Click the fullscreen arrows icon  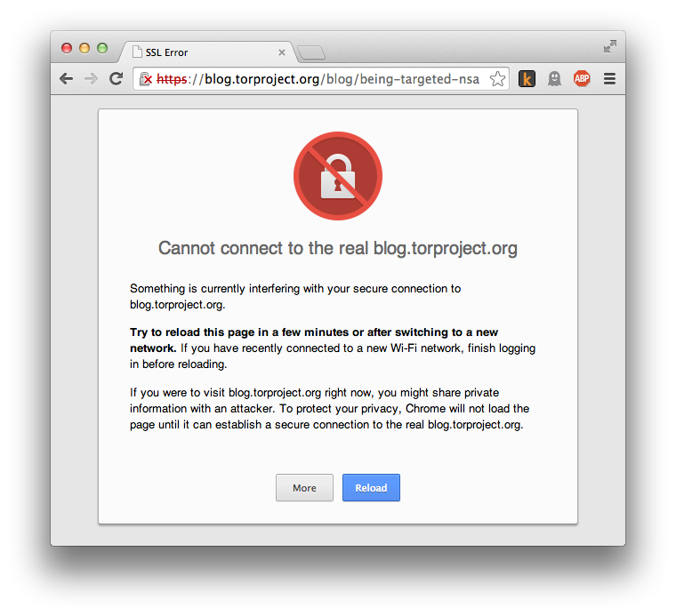[610, 46]
